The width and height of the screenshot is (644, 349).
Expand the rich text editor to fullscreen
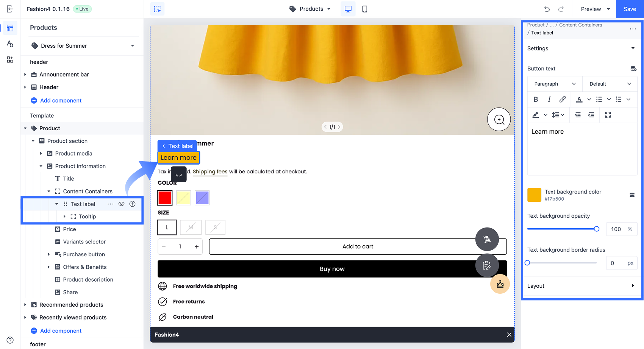(608, 115)
